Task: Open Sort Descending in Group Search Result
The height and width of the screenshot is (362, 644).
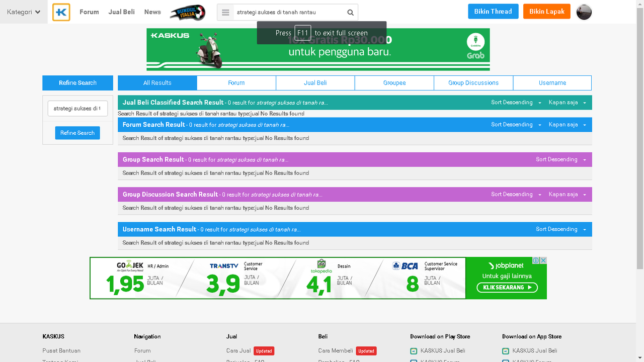Action: click(x=561, y=159)
